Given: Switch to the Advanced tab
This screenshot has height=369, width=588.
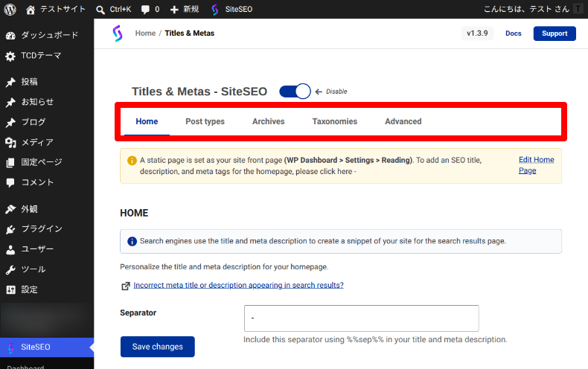Looking at the screenshot, I should pos(403,121).
